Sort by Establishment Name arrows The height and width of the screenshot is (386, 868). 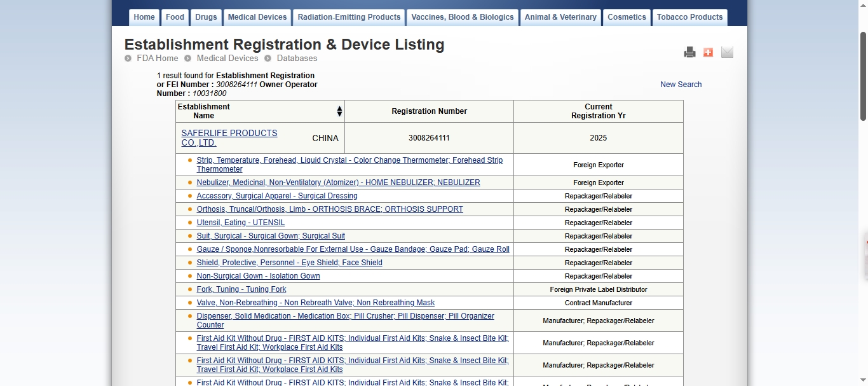pos(339,111)
